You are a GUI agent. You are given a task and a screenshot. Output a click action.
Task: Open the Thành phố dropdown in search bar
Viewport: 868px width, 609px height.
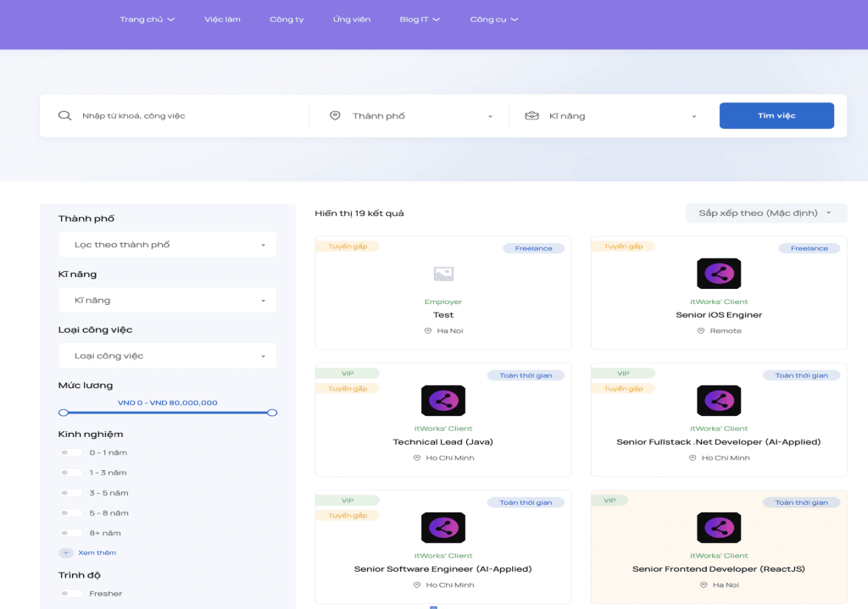pyautogui.click(x=410, y=116)
